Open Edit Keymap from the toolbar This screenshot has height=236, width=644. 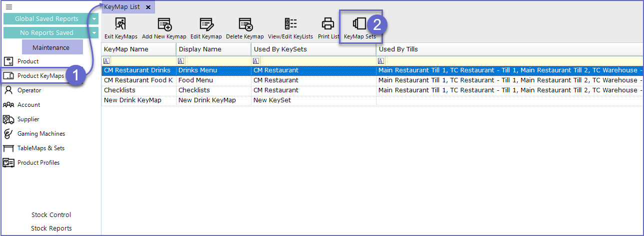tap(206, 24)
